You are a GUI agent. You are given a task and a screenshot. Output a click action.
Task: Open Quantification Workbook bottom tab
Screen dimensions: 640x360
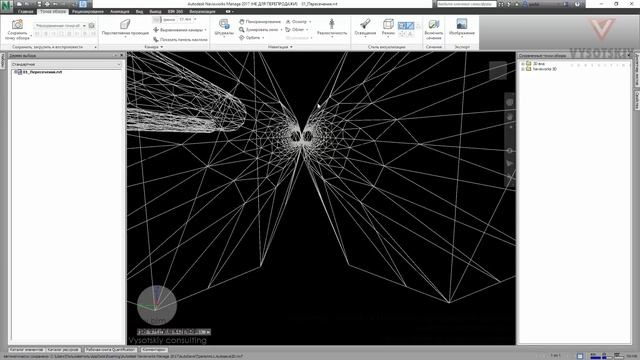[x=110, y=349]
